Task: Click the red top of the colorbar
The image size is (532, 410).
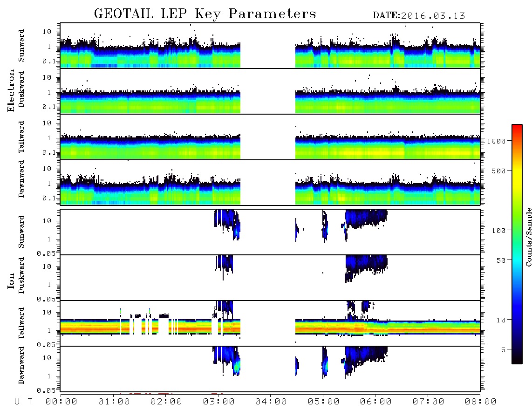Action: click(x=517, y=128)
